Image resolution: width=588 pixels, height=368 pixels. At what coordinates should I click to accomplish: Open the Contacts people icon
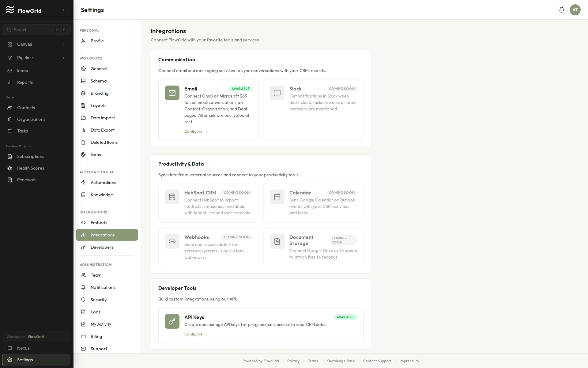point(10,108)
